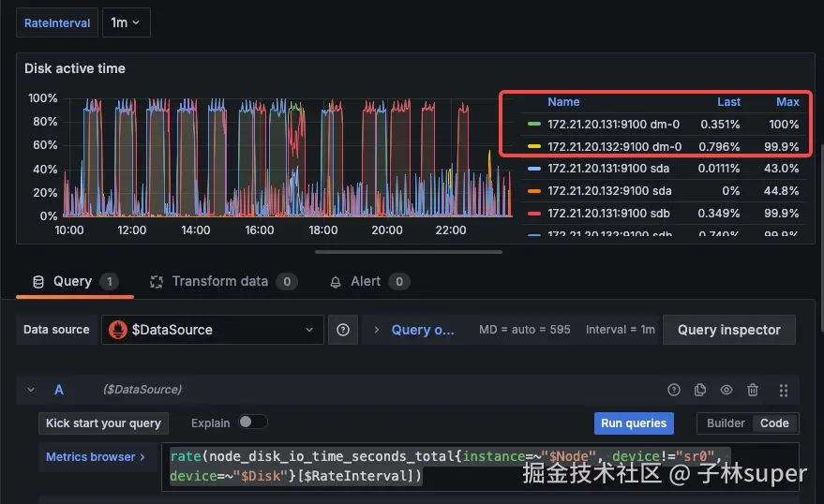The height and width of the screenshot is (504, 824).
Task: Delete query A using the trash icon
Action: (753, 390)
